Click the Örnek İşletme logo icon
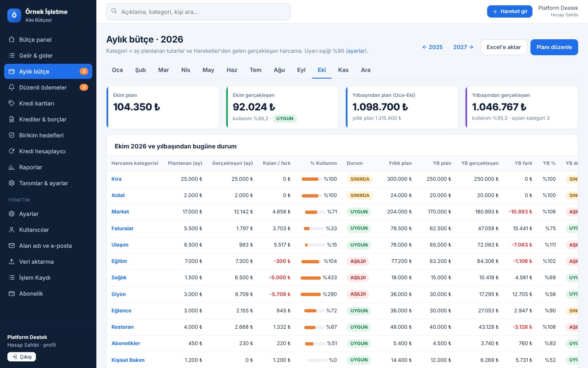 point(14,16)
